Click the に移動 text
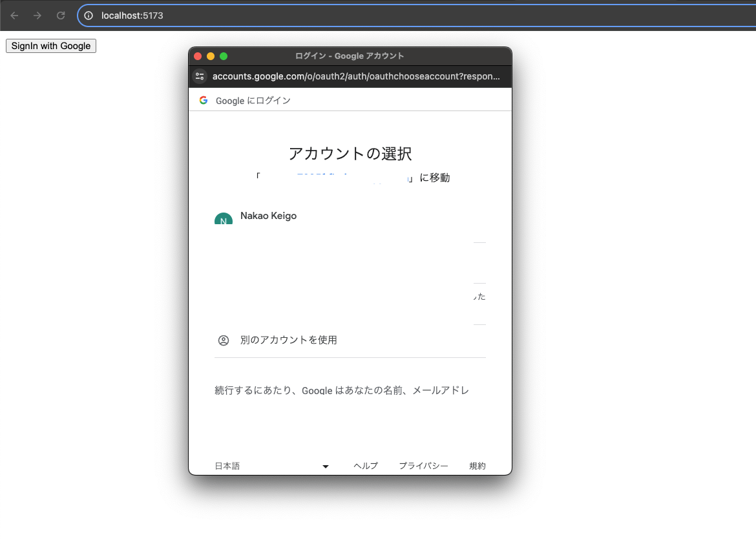The image size is (756, 544). [435, 178]
